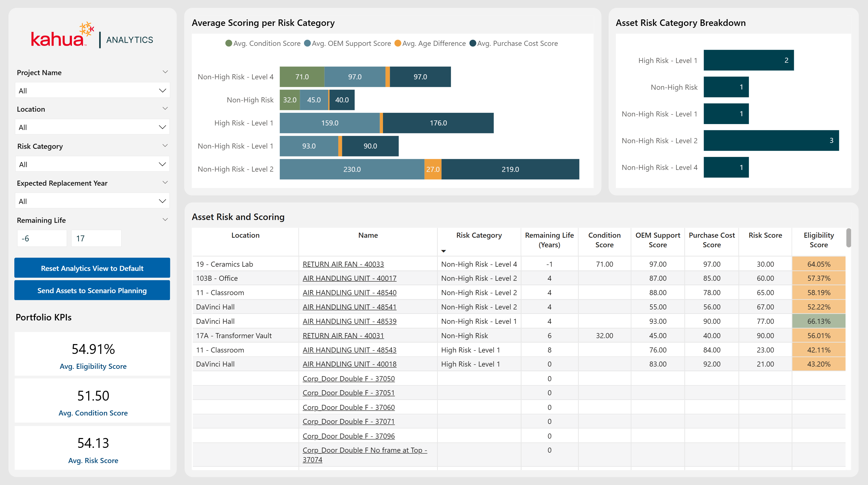Click the Risk Category column sort arrow

(x=443, y=251)
